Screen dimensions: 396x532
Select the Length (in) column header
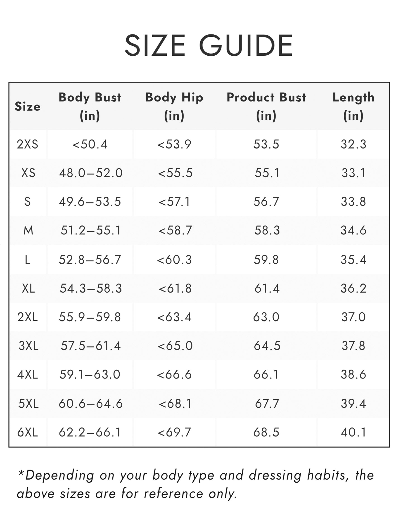click(x=353, y=106)
